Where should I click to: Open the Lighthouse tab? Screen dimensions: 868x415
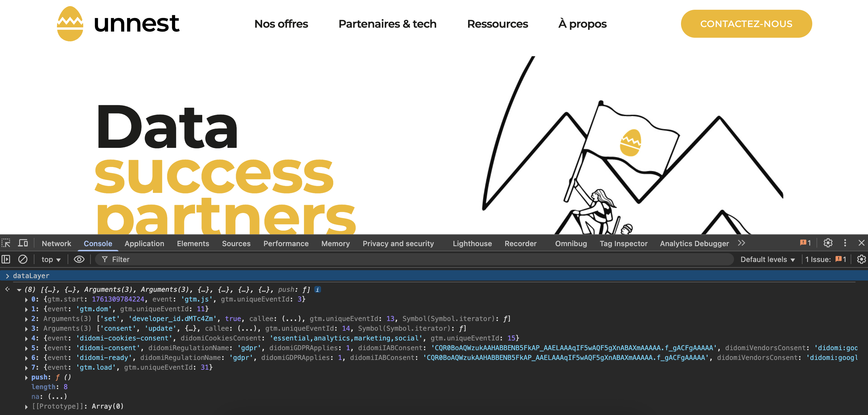coord(472,243)
